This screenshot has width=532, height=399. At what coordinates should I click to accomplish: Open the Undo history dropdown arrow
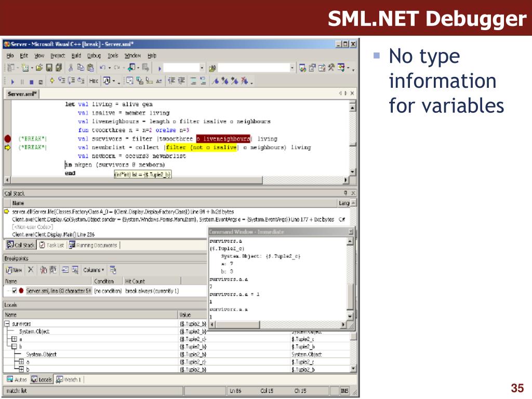109,68
